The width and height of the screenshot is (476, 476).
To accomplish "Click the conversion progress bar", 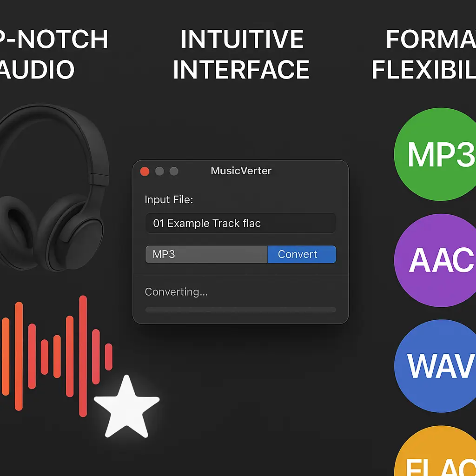I will click(x=240, y=310).
